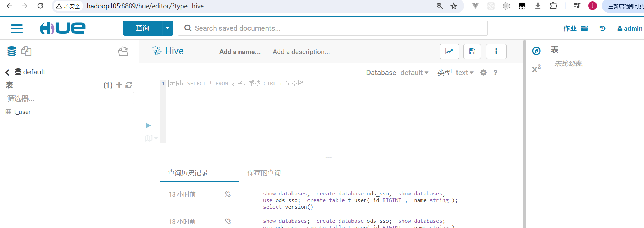
Task: Expand the 查询 button dropdown arrow
Action: point(167,28)
